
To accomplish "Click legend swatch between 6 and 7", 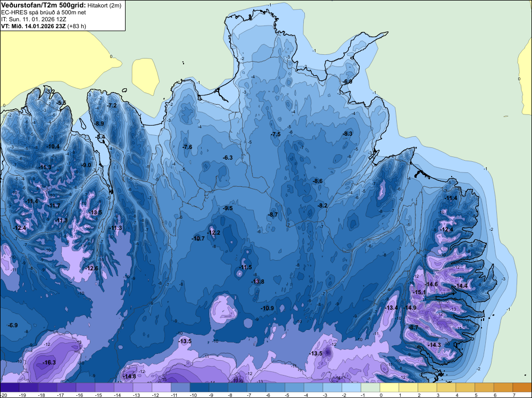I will click(504, 387).
